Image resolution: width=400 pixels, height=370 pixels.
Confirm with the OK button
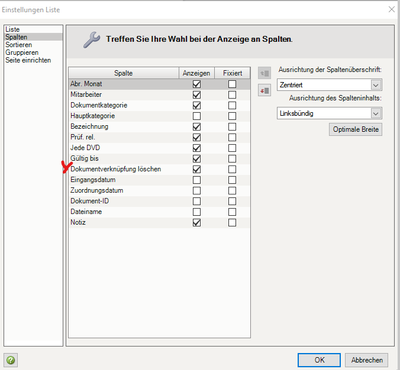click(x=319, y=360)
